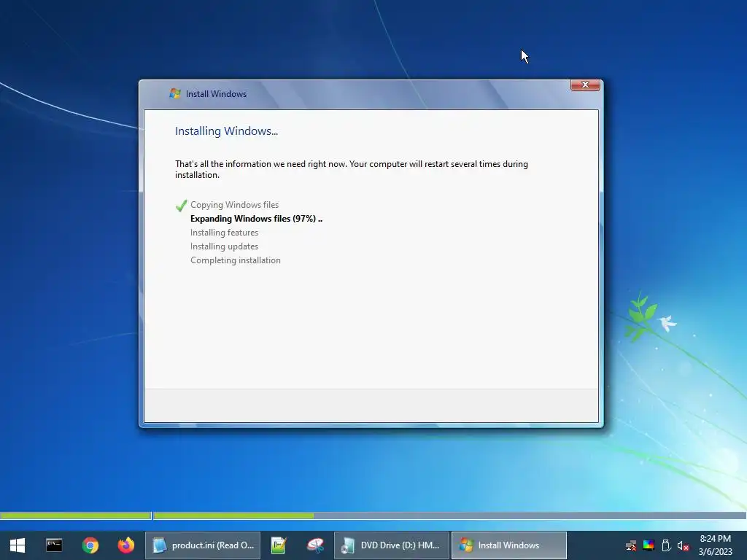Click the 'Installing updates' step text
This screenshot has height=560, width=747.
tap(224, 246)
